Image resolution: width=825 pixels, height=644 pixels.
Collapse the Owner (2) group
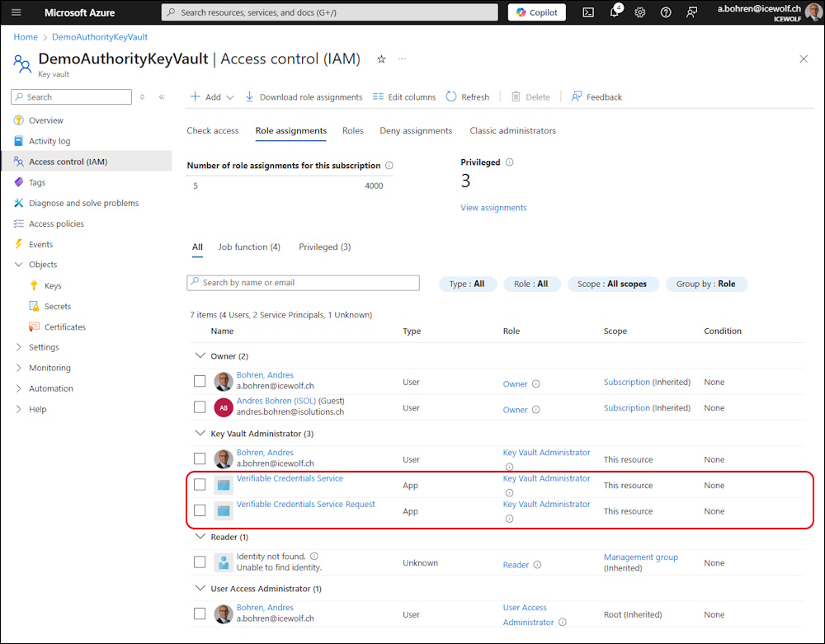tap(200, 356)
